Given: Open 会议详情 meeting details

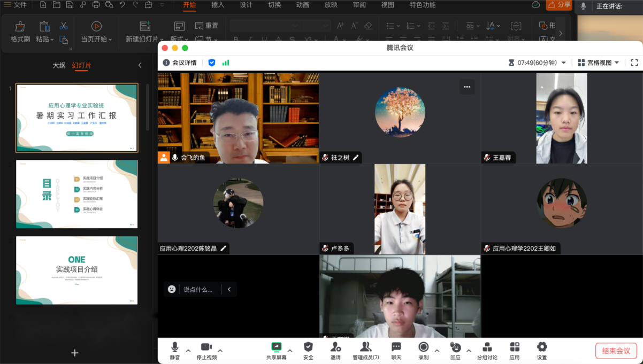Looking at the screenshot, I should click(180, 63).
